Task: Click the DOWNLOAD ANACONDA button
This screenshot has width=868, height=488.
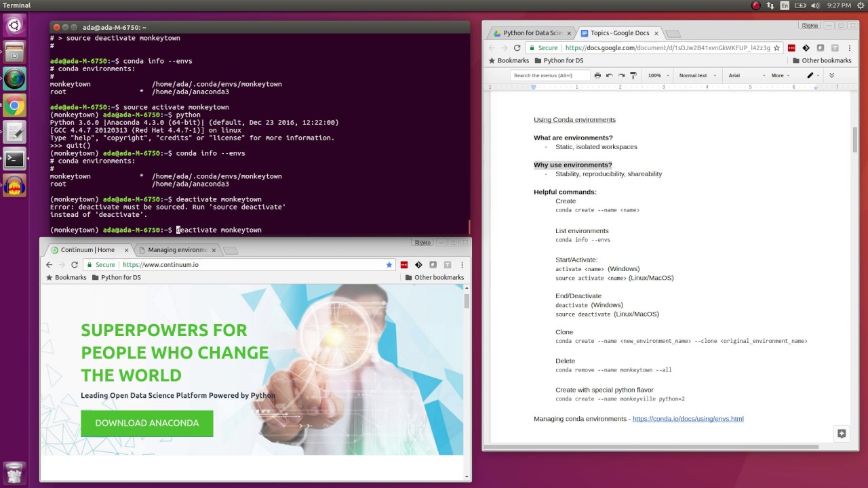Action: pos(147,424)
